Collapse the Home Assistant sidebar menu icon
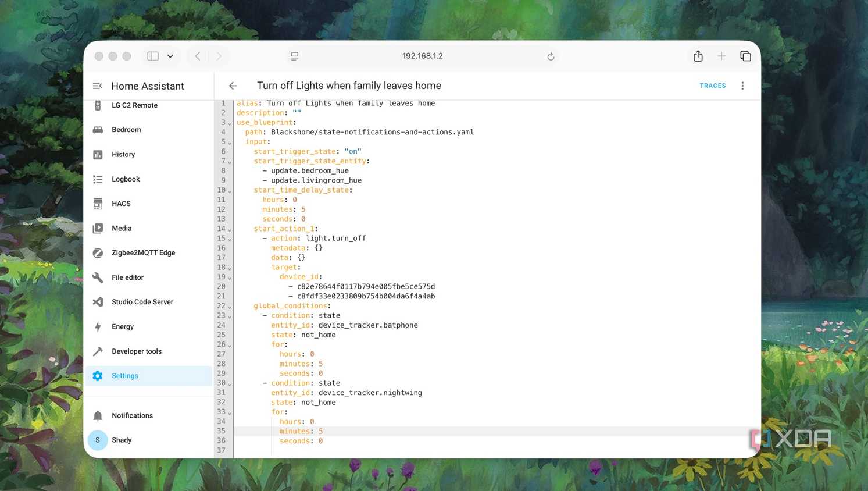 coord(98,86)
